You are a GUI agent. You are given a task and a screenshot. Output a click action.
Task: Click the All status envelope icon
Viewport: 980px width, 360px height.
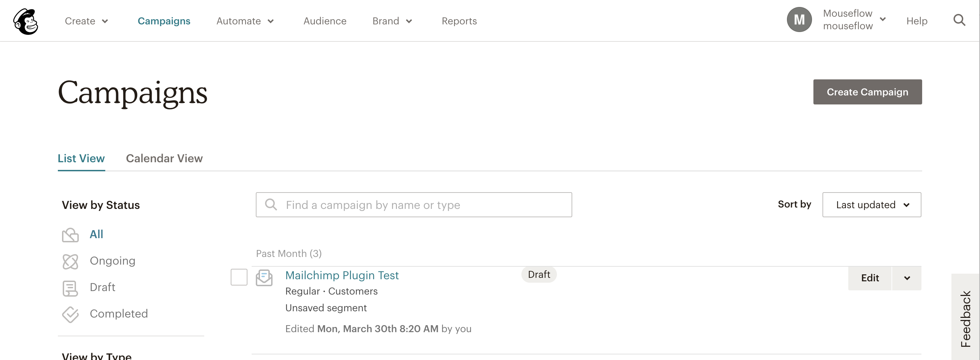[x=70, y=235]
